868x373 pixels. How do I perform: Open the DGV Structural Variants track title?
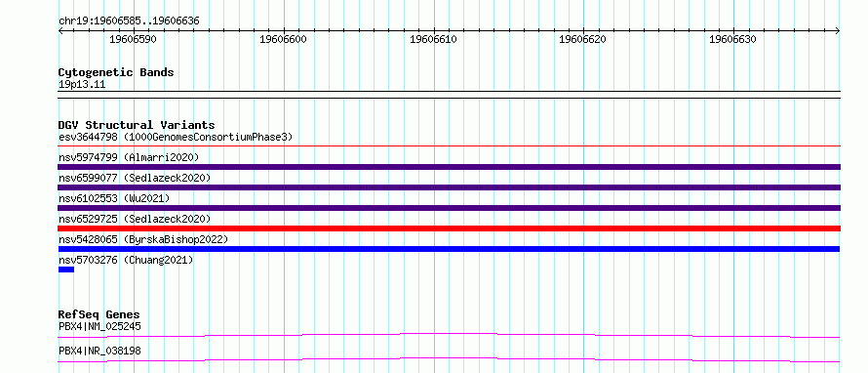tap(137, 125)
